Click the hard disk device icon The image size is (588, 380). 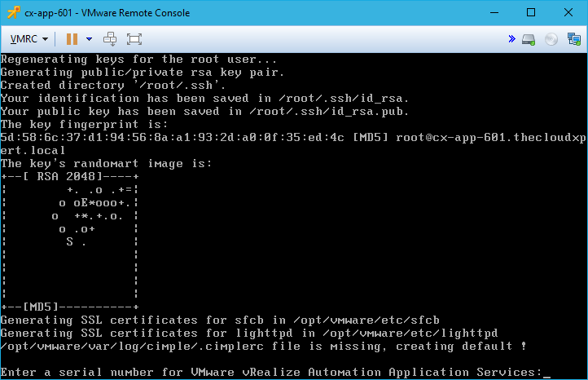click(529, 38)
